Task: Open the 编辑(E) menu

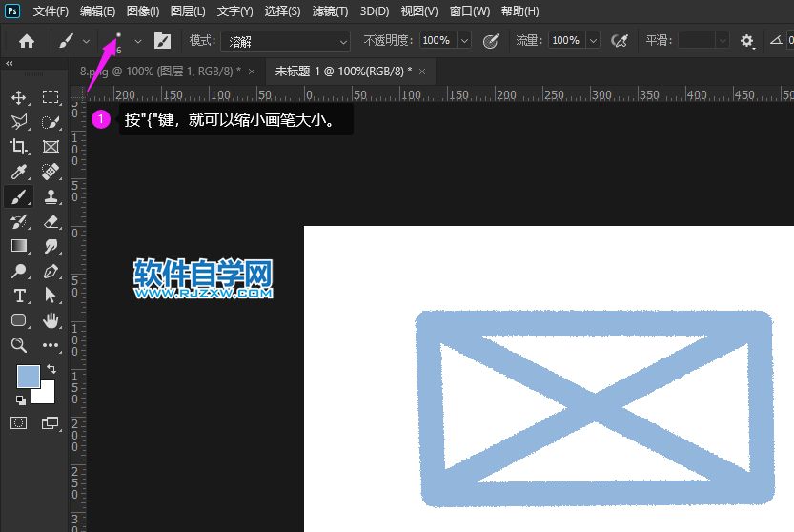Action: pos(97,11)
